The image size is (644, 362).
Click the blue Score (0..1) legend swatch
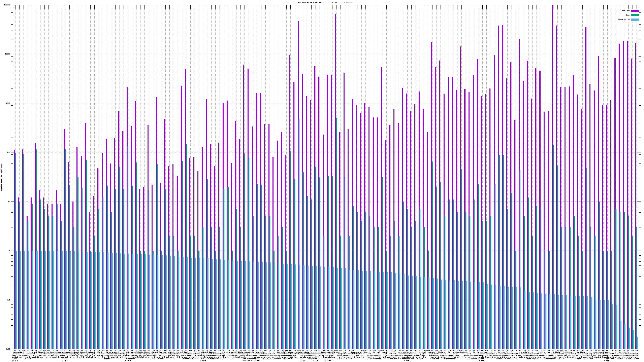tap(635, 20)
